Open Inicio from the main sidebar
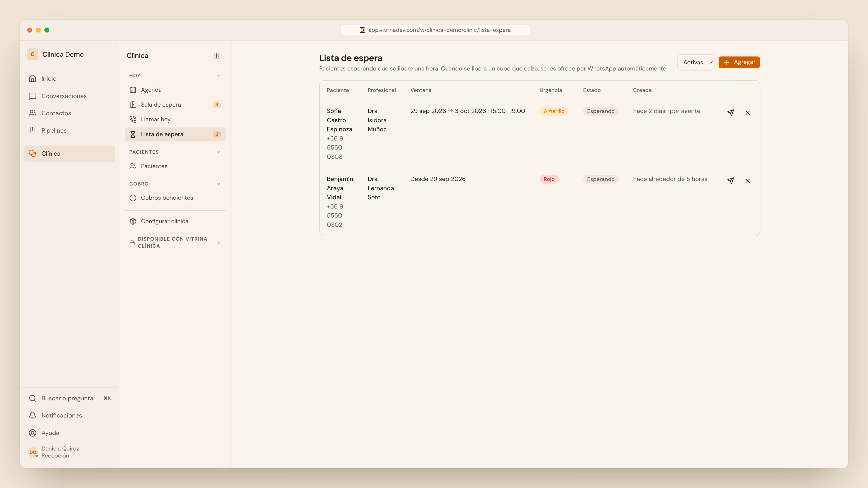 coord(69,78)
